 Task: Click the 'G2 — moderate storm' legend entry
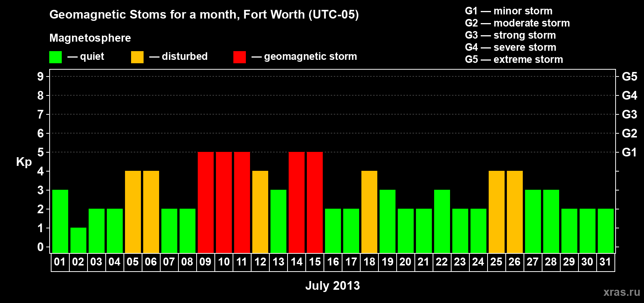point(517,23)
